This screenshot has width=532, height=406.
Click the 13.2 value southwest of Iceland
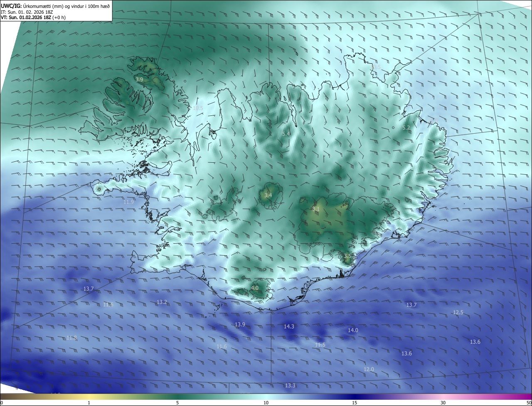pyautogui.click(x=162, y=302)
